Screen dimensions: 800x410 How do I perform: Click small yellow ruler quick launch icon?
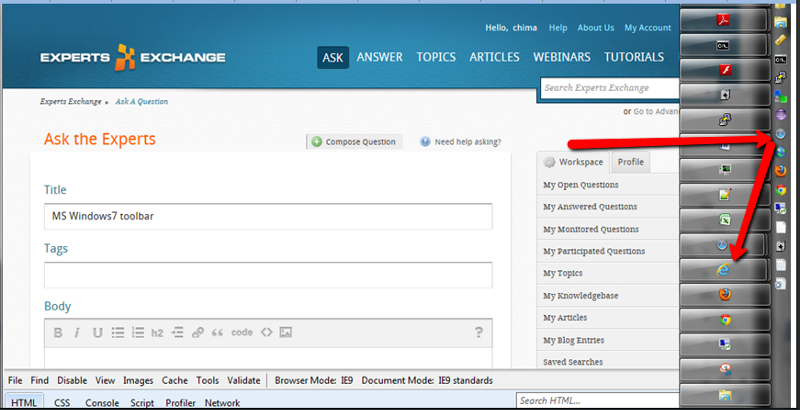coord(781,40)
